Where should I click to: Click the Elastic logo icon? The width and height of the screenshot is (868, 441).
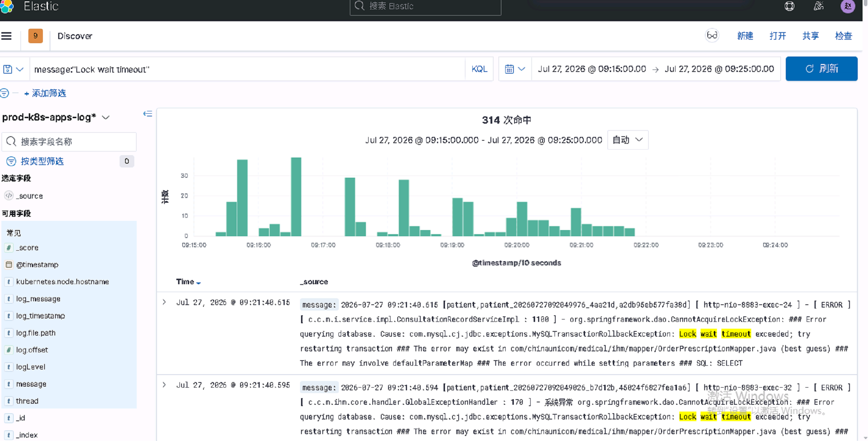(x=7, y=6)
